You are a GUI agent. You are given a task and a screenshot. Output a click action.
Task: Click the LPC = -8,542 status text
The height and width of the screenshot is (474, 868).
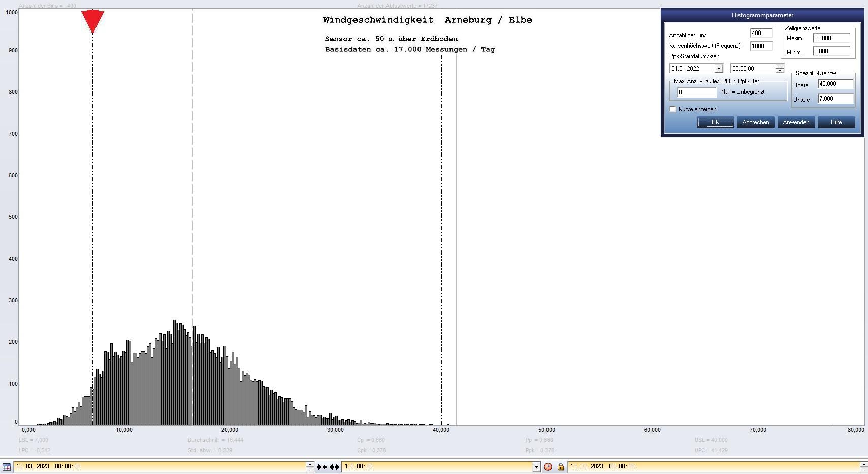(x=35, y=451)
